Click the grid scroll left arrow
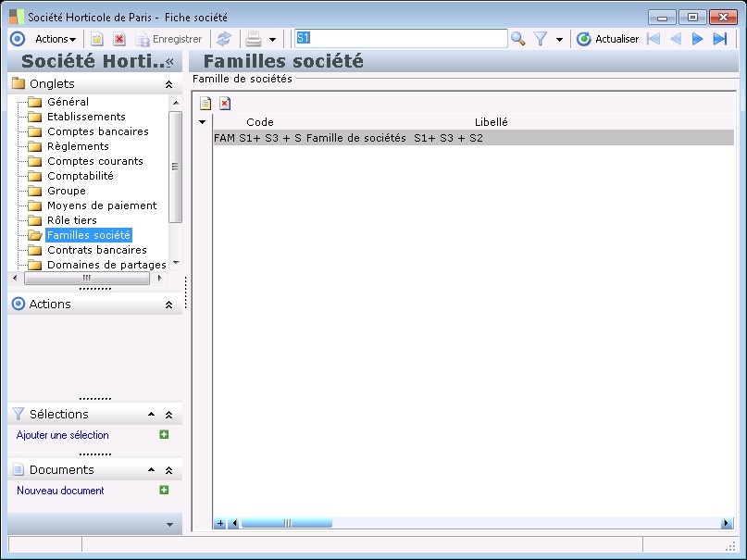The width and height of the screenshot is (747, 560). pos(234,523)
